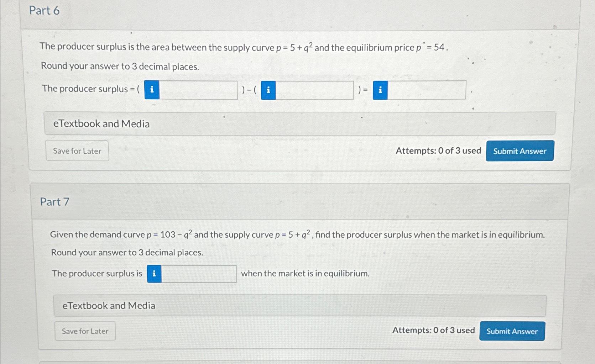Open math entry help for the producer surplus difference
Screen dimensions: 595x364
click(x=268, y=90)
